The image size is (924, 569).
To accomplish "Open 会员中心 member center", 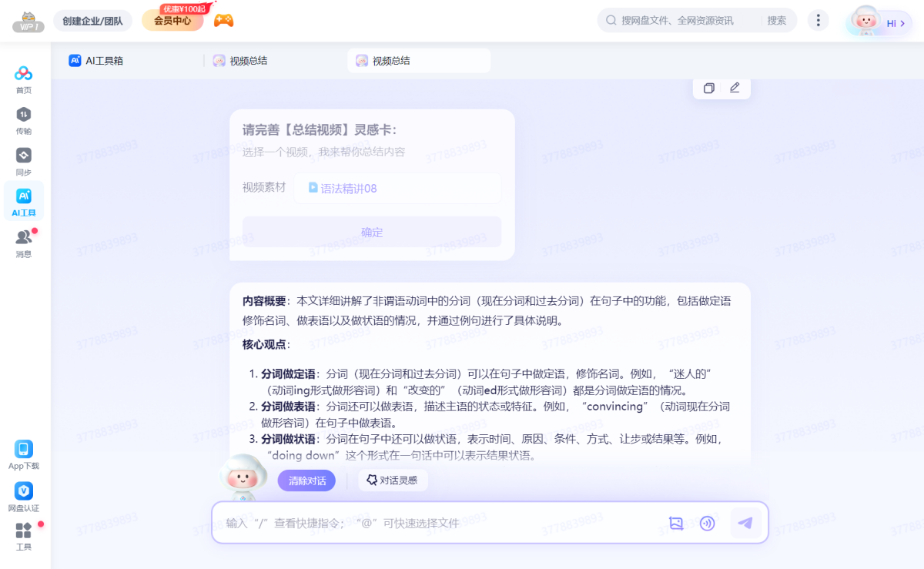I will [x=172, y=21].
